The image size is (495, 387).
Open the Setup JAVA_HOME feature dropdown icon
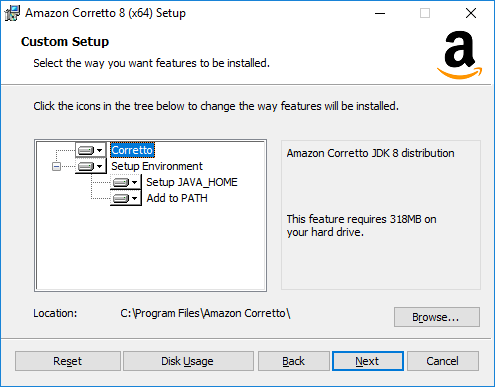point(126,182)
